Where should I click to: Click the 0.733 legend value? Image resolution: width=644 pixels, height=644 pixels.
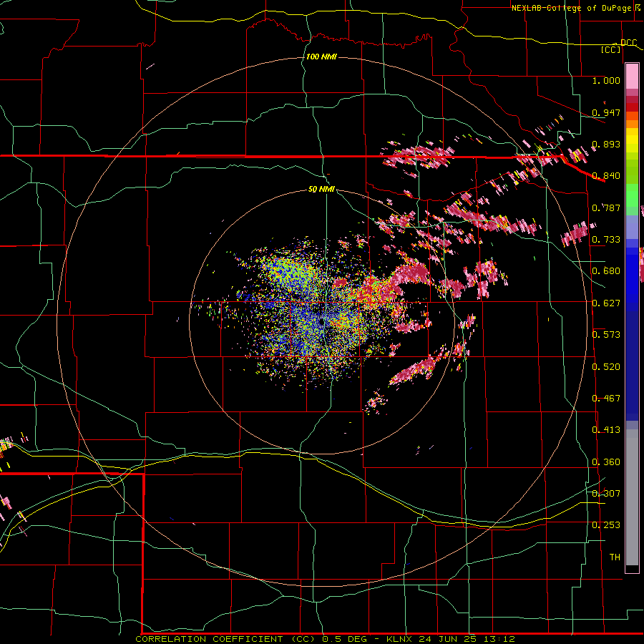(606, 240)
